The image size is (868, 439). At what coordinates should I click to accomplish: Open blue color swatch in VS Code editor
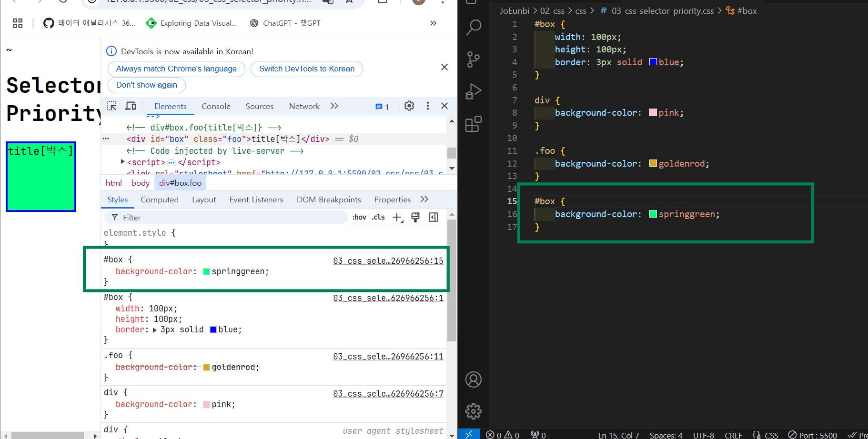tap(653, 62)
